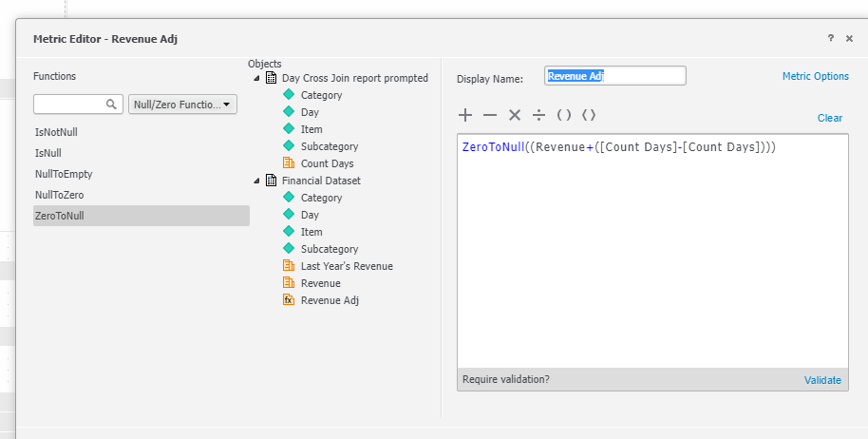Clear the formula with Clear link
The image size is (868, 439).
point(830,118)
